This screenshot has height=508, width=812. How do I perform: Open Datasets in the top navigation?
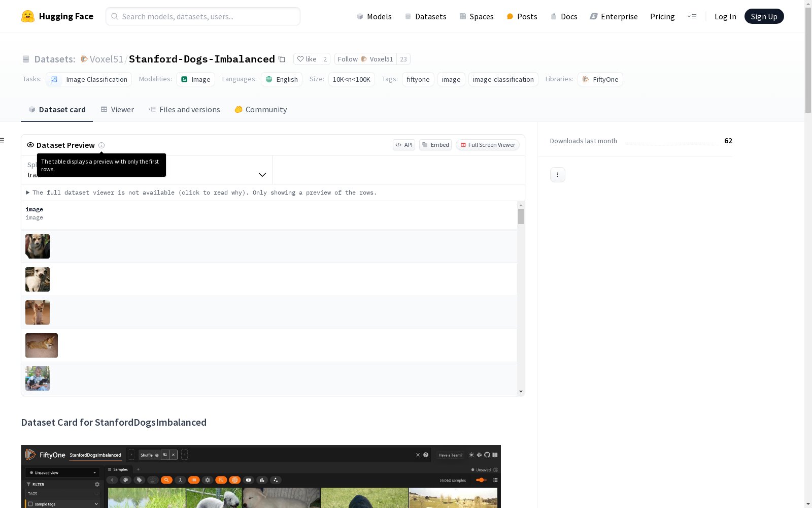[x=425, y=16]
